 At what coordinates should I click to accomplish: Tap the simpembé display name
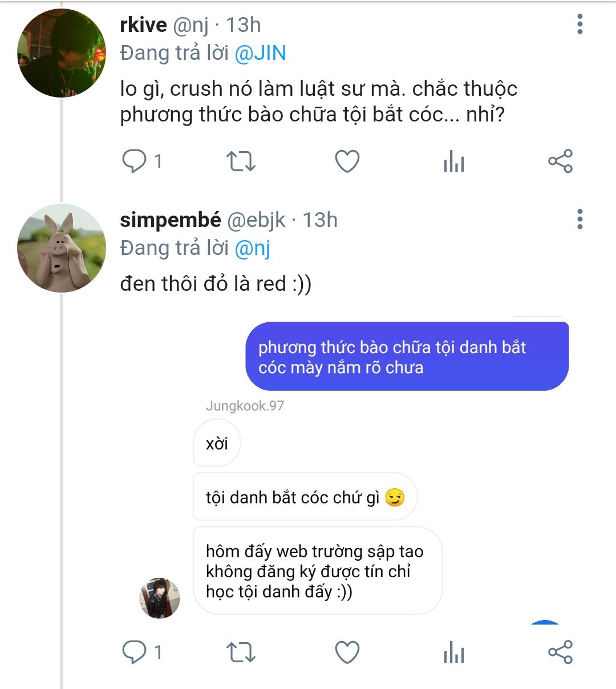tap(170, 220)
